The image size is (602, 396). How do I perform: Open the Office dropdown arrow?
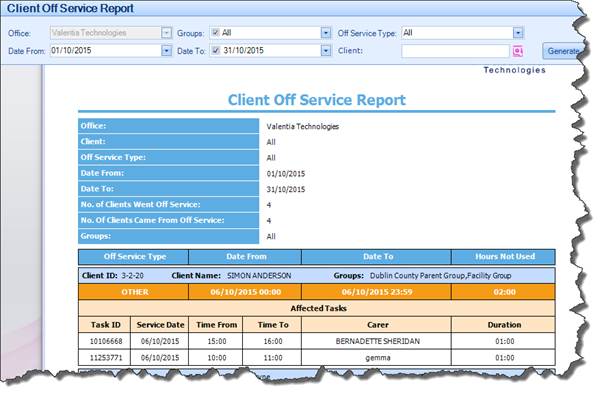pos(166,33)
